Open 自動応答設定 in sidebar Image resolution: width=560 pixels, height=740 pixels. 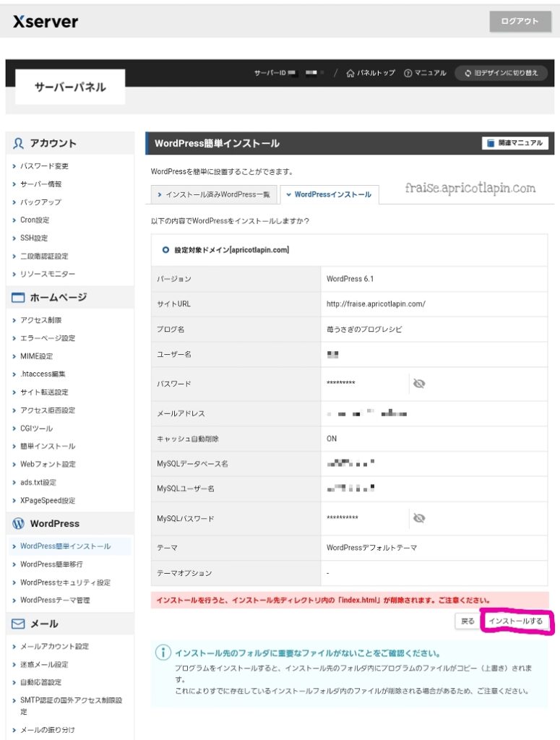pos(40,682)
